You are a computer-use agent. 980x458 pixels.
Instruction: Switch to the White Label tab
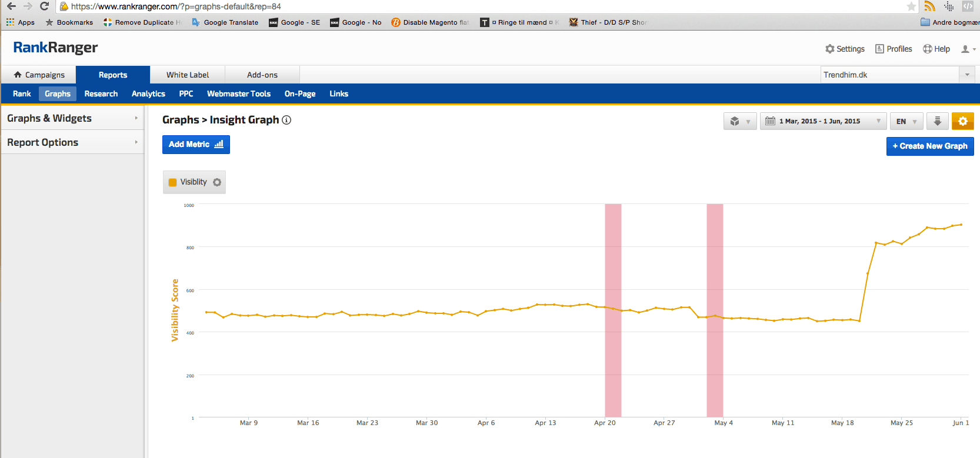click(187, 75)
